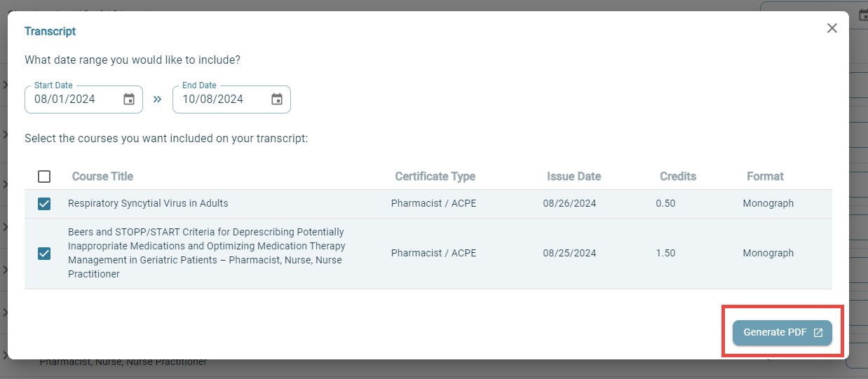The height and width of the screenshot is (379, 868).
Task: Click Monograph format in the Beers row
Action: [768, 254]
